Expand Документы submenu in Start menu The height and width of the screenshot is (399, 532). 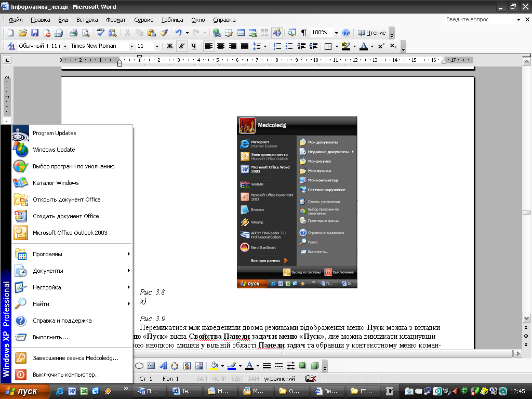click(72, 271)
